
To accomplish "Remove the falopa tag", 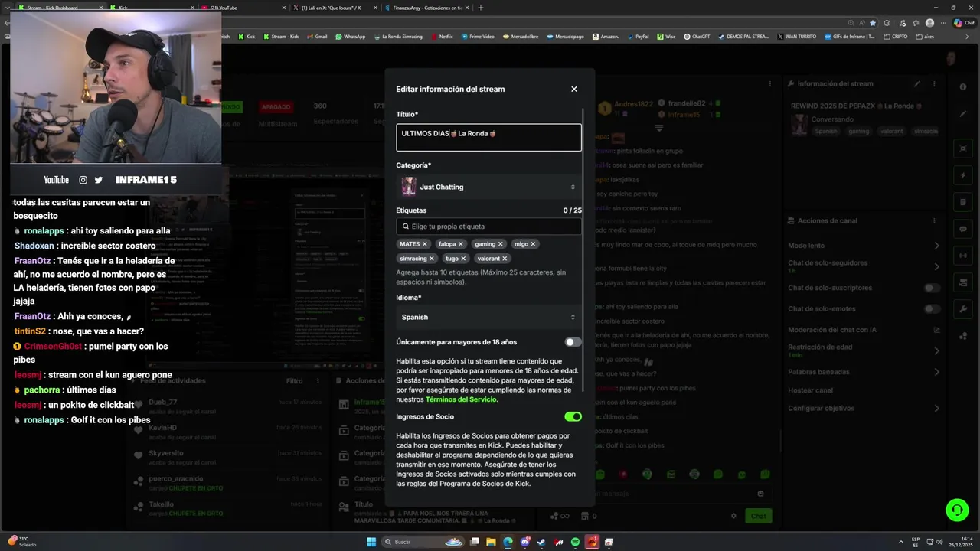I will [461, 244].
